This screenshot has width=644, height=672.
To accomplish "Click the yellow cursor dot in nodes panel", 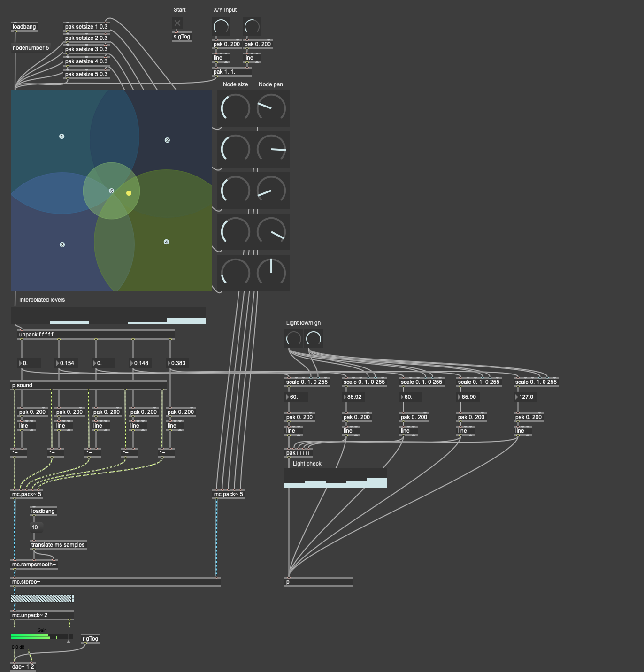I will point(129,193).
